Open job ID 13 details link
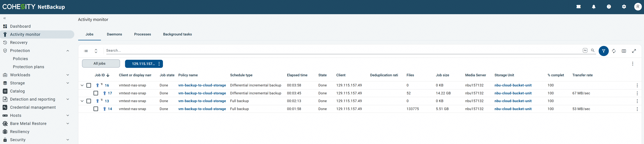644x144 pixels. point(107,101)
